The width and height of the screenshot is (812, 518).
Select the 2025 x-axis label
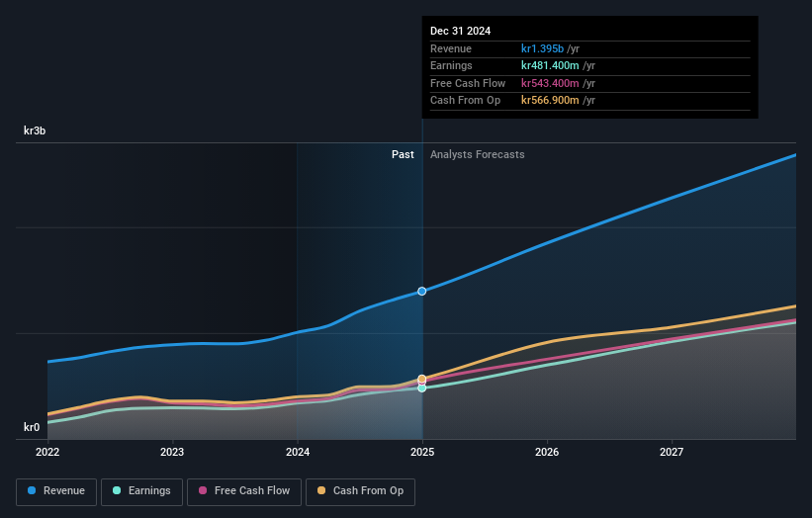422,453
